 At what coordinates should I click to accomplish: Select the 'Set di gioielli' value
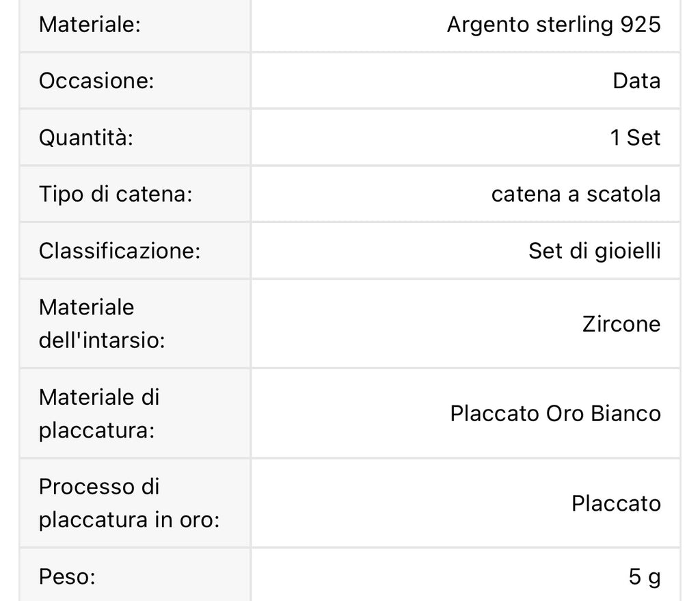[594, 251]
